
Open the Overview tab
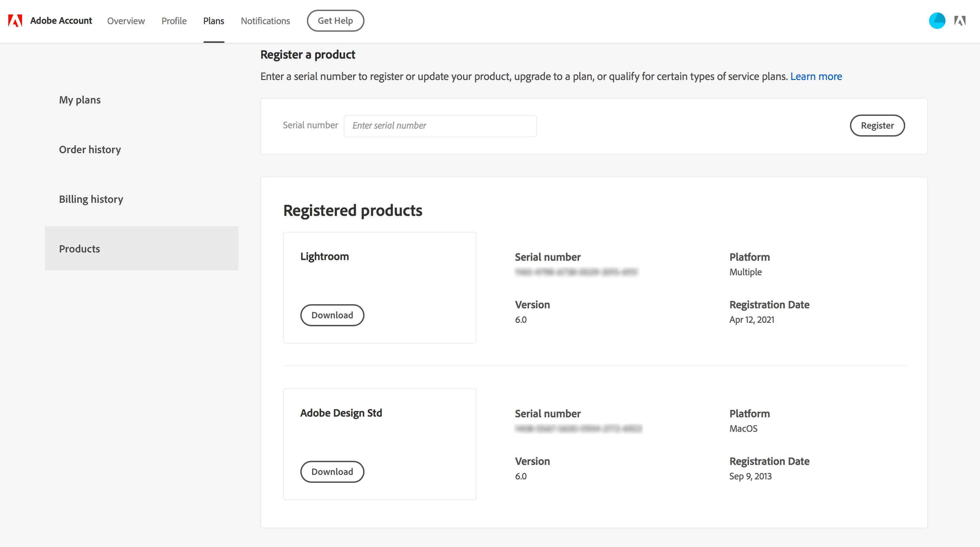126,21
